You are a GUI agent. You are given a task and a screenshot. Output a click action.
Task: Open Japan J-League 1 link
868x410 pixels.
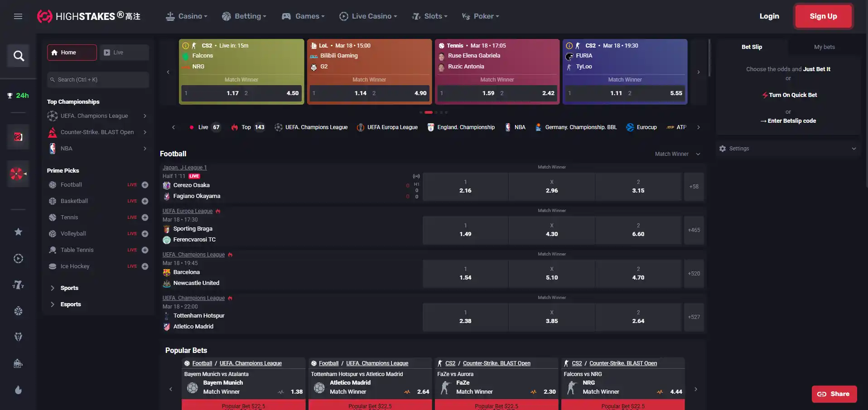185,168
